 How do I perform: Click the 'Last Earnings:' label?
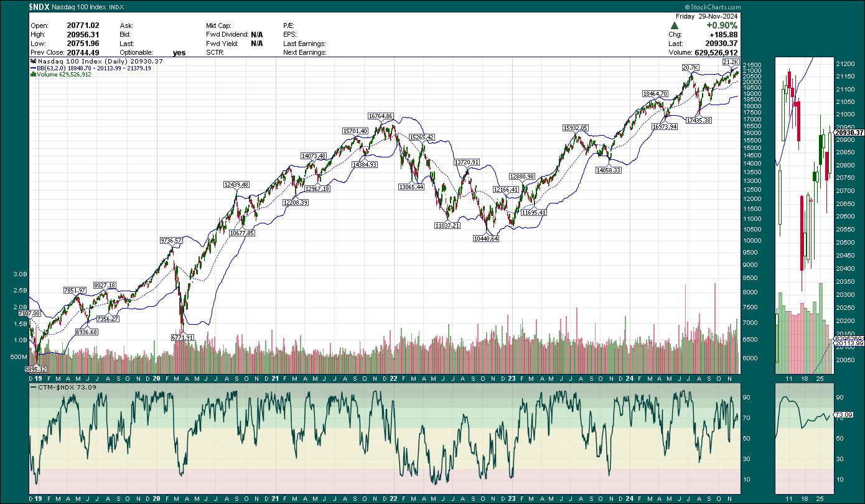coord(304,44)
